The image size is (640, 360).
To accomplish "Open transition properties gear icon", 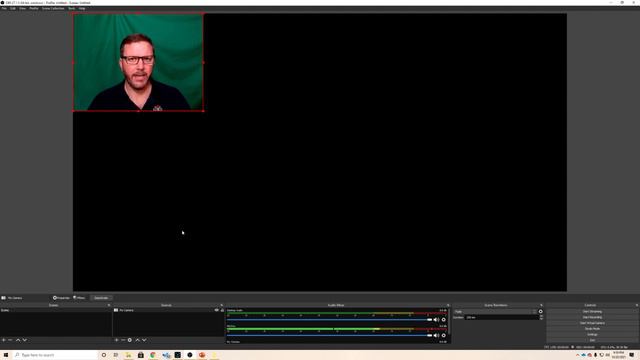I will pyautogui.click(x=540, y=311).
